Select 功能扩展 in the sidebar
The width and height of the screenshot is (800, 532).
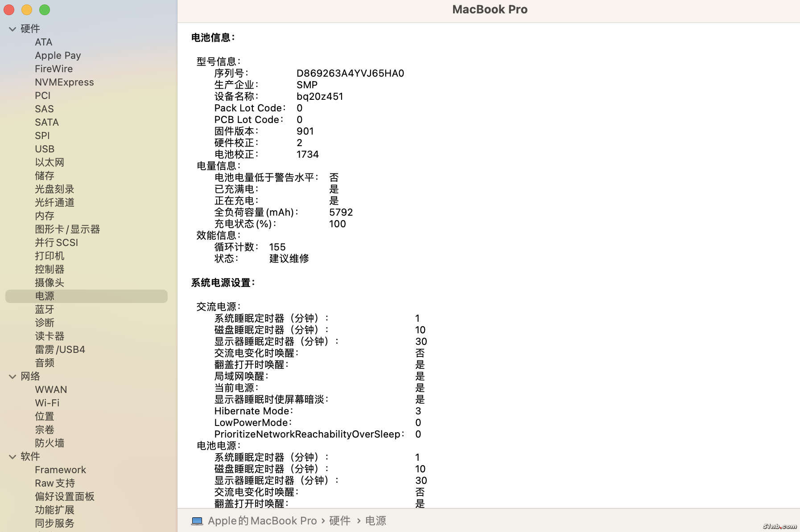tap(54, 510)
